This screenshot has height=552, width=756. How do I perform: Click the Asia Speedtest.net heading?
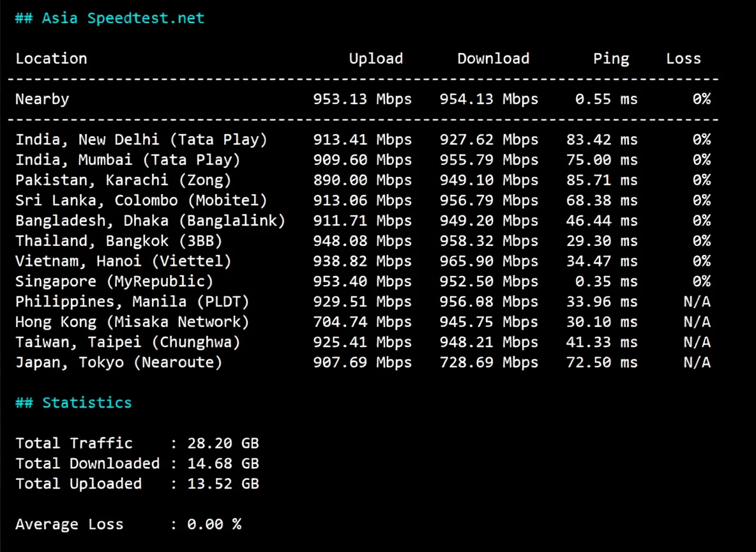coord(110,18)
